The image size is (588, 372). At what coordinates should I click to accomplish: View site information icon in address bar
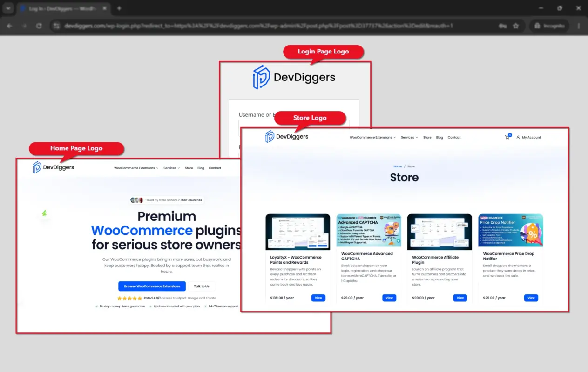pos(57,26)
